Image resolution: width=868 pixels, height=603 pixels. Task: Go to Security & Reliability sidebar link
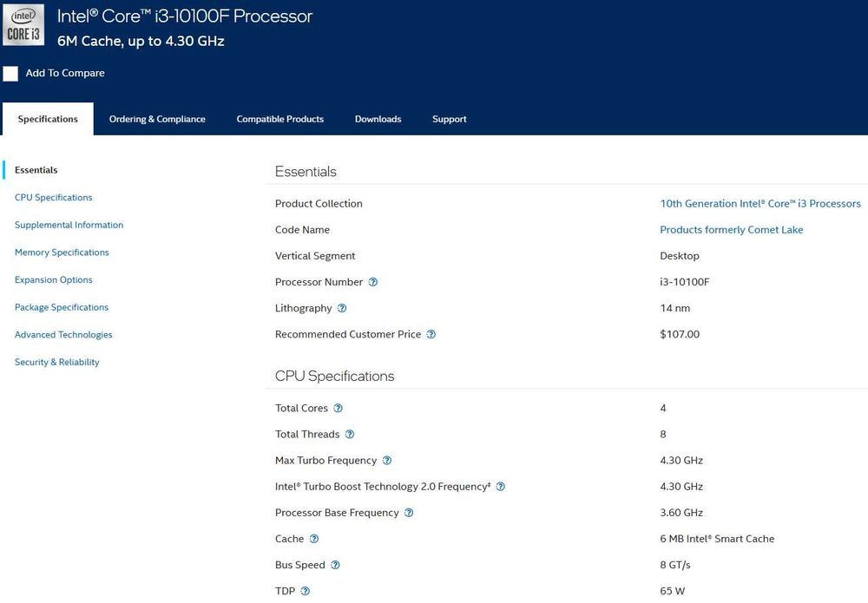(x=57, y=362)
